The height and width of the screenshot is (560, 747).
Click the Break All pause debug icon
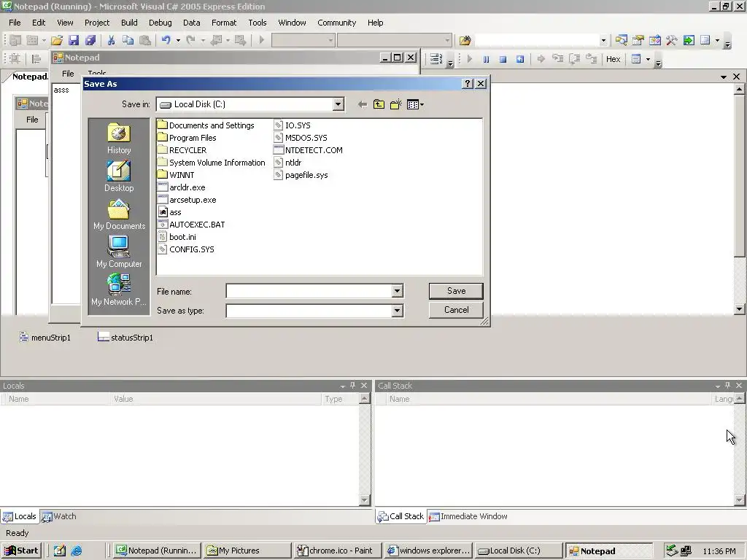(x=486, y=59)
